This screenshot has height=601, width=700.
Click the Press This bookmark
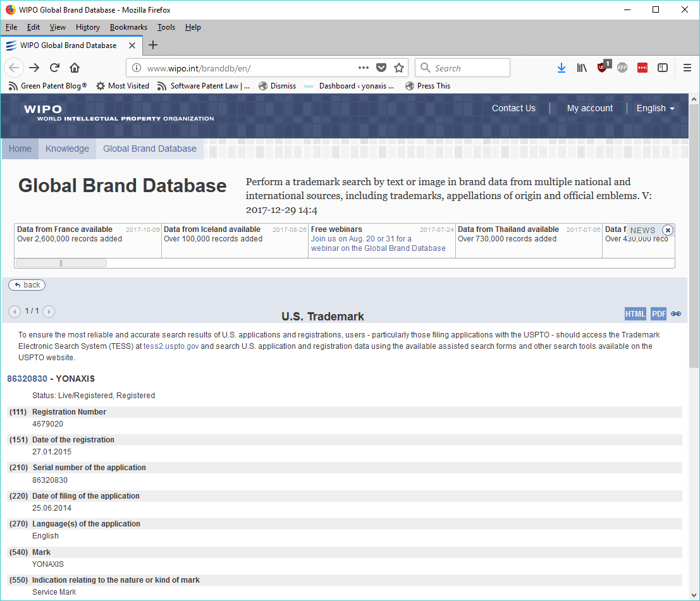click(x=427, y=86)
